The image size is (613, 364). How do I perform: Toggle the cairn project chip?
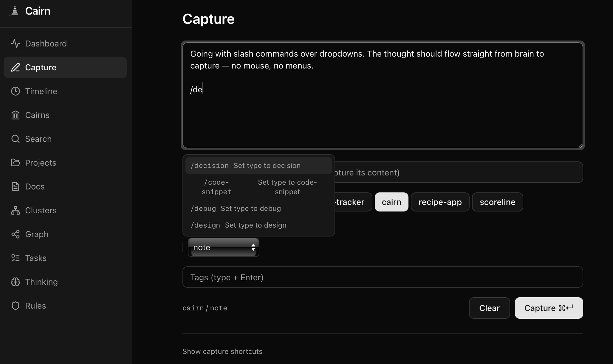[x=391, y=202]
